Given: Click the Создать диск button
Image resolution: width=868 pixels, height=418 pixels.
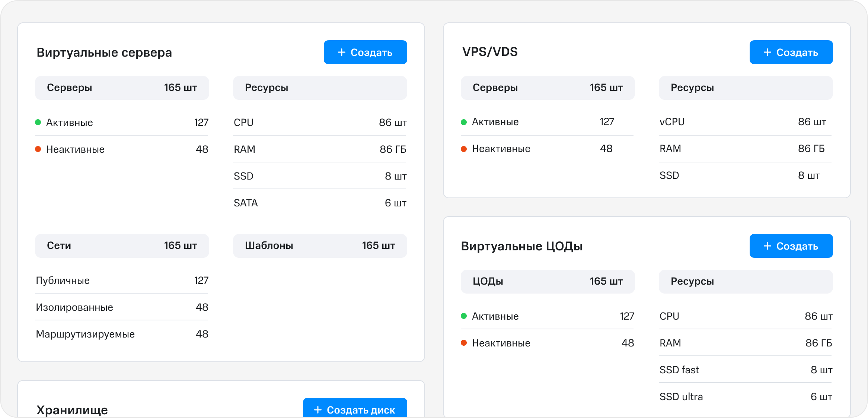Looking at the screenshot, I should 355,409.
